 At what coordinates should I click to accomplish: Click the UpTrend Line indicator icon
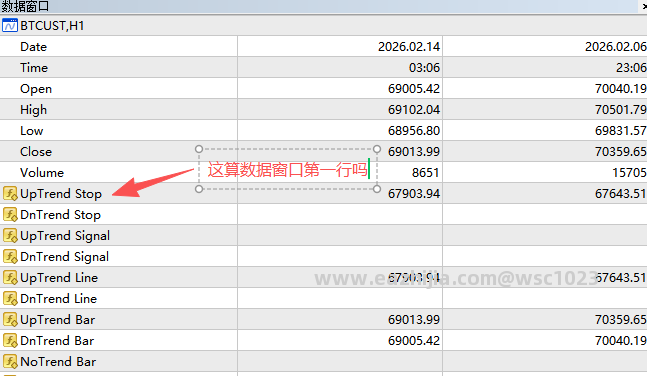pyautogui.click(x=10, y=277)
